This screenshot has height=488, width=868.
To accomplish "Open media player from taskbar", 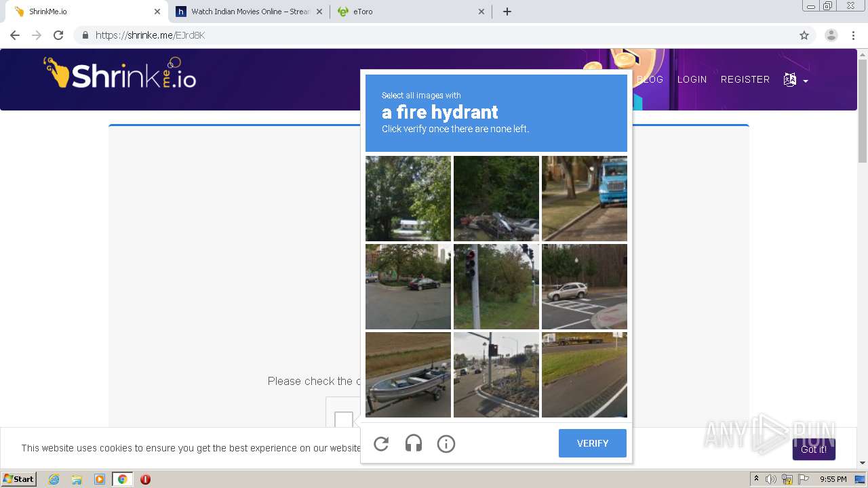I will tap(100, 479).
